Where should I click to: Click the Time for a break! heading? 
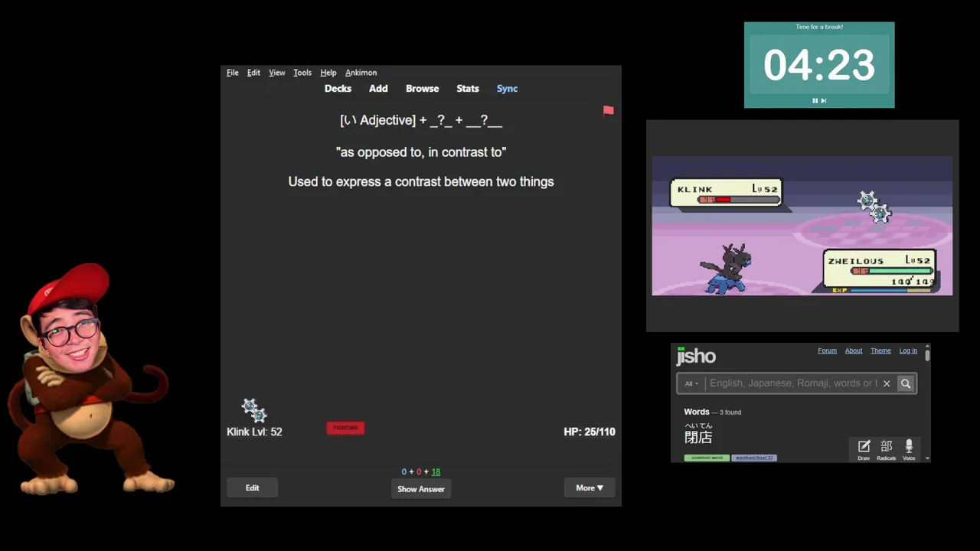(x=819, y=27)
